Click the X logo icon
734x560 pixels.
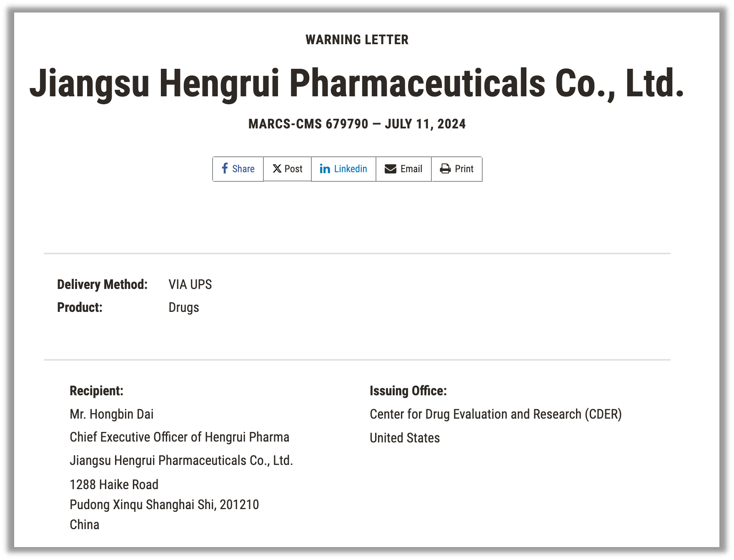click(x=277, y=169)
